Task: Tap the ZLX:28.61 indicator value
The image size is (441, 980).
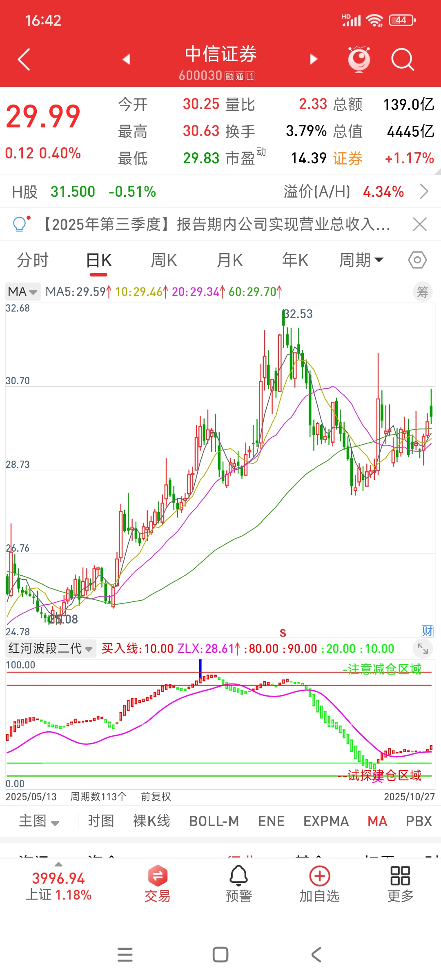Action: pos(208,648)
